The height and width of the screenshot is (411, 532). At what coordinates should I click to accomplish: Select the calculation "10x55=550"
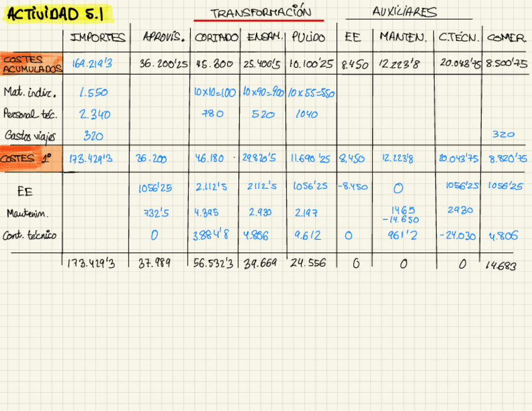(x=311, y=93)
